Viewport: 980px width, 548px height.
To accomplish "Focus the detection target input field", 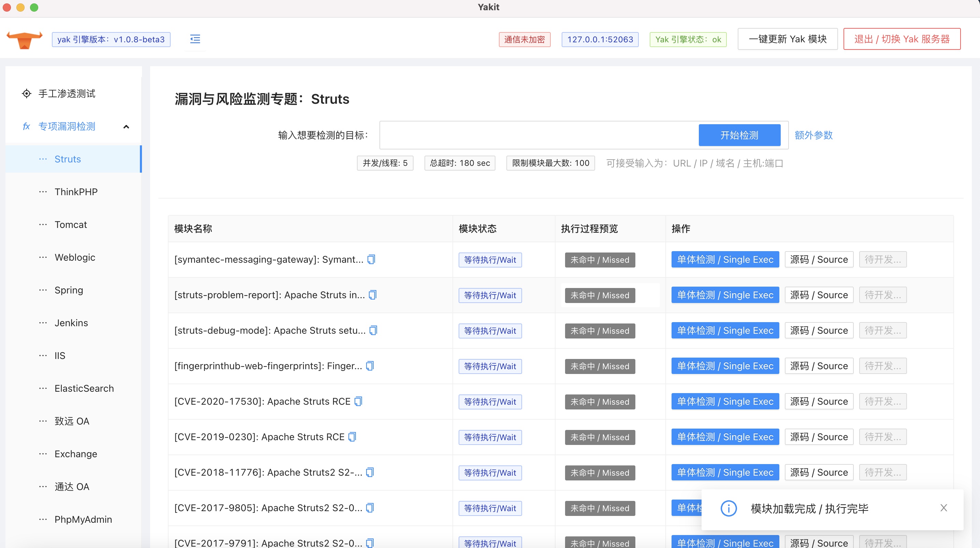I will click(538, 135).
